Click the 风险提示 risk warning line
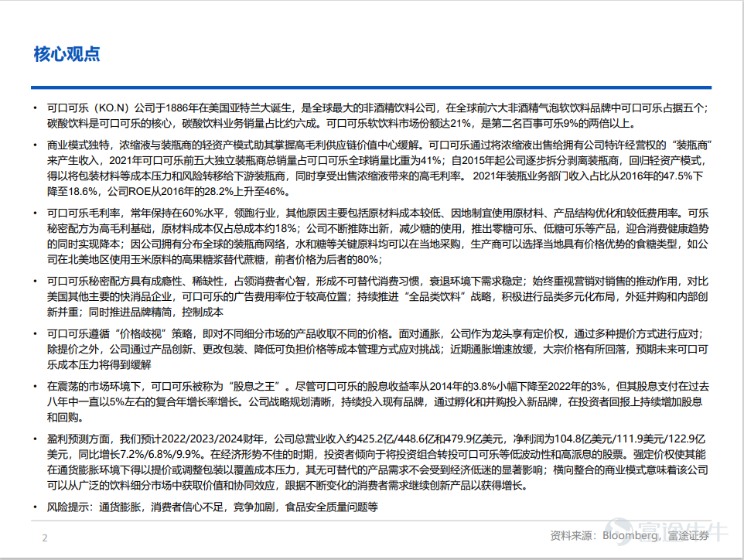Screen dimensions: 744x560 click(212, 507)
